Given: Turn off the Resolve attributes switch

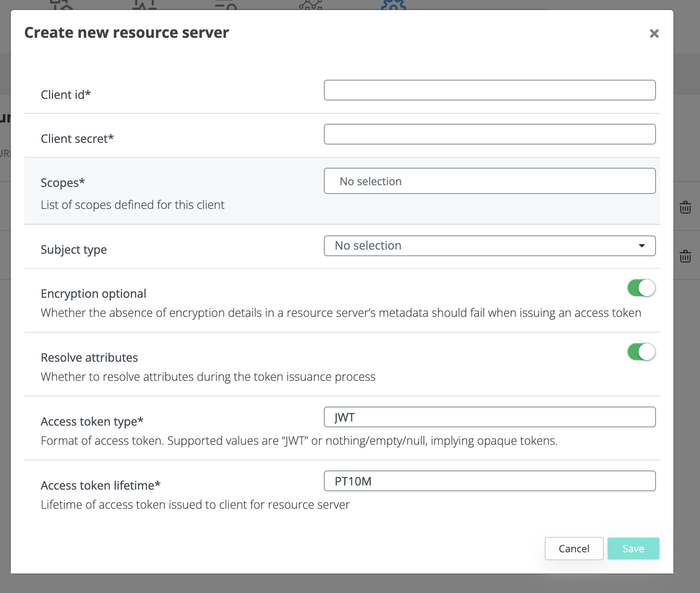Looking at the screenshot, I should [x=641, y=352].
